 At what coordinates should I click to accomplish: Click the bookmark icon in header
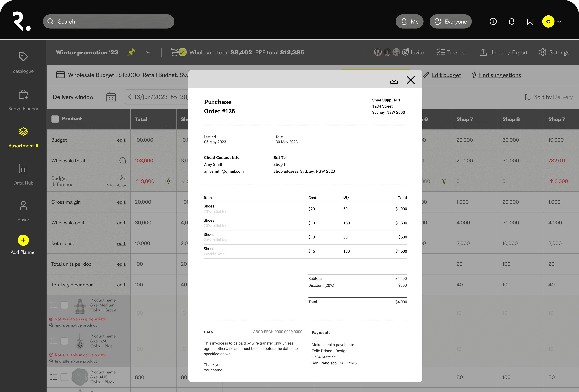pyautogui.click(x=530, y=22)
